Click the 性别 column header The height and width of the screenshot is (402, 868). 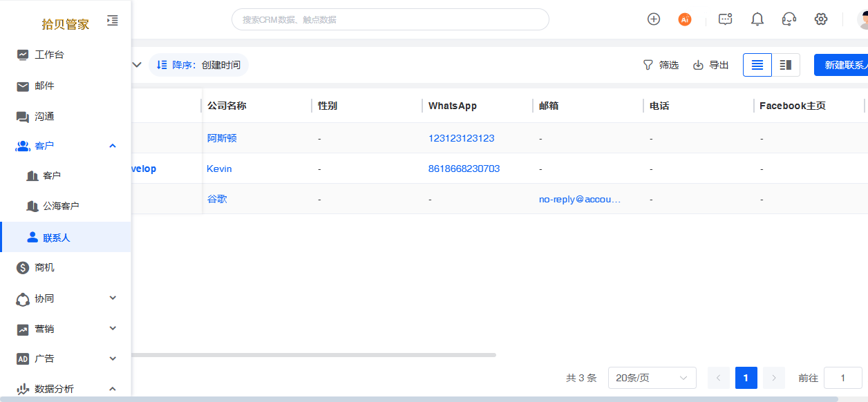tap(328, 106)
